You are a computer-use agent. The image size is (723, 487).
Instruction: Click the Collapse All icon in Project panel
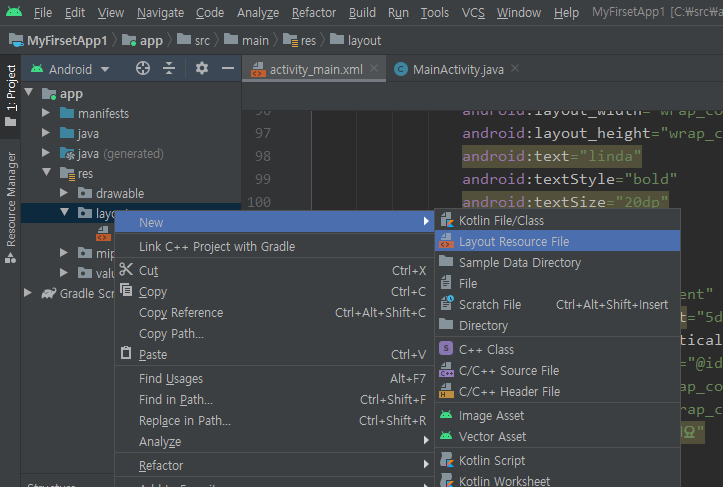point(169,69)
